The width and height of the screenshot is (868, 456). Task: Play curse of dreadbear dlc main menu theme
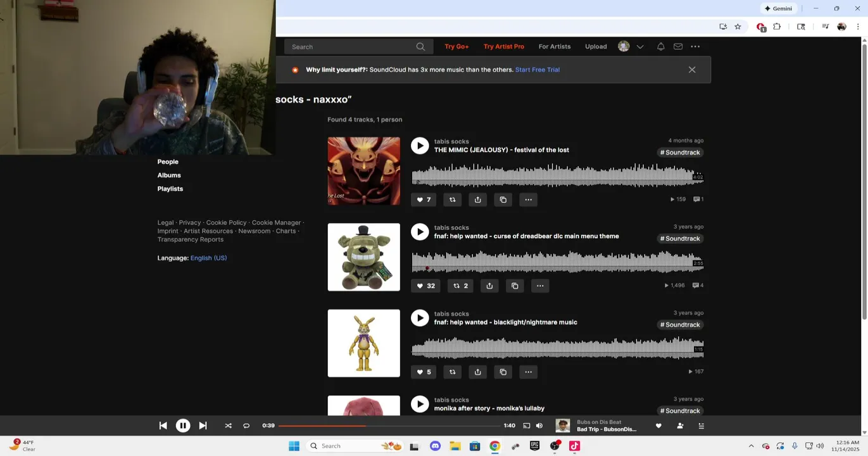(420, 232)
